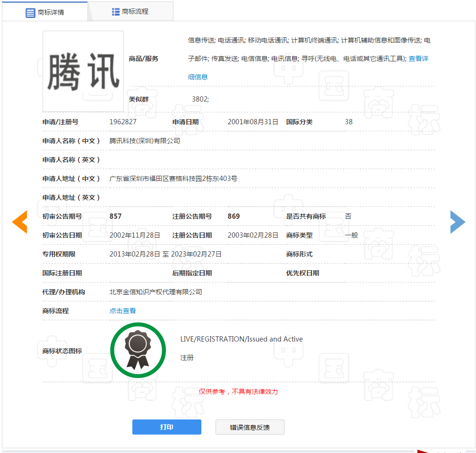Select preliminary announcement issue number 857
Viewport: 476px width, 453px height.
coord(115,216)
